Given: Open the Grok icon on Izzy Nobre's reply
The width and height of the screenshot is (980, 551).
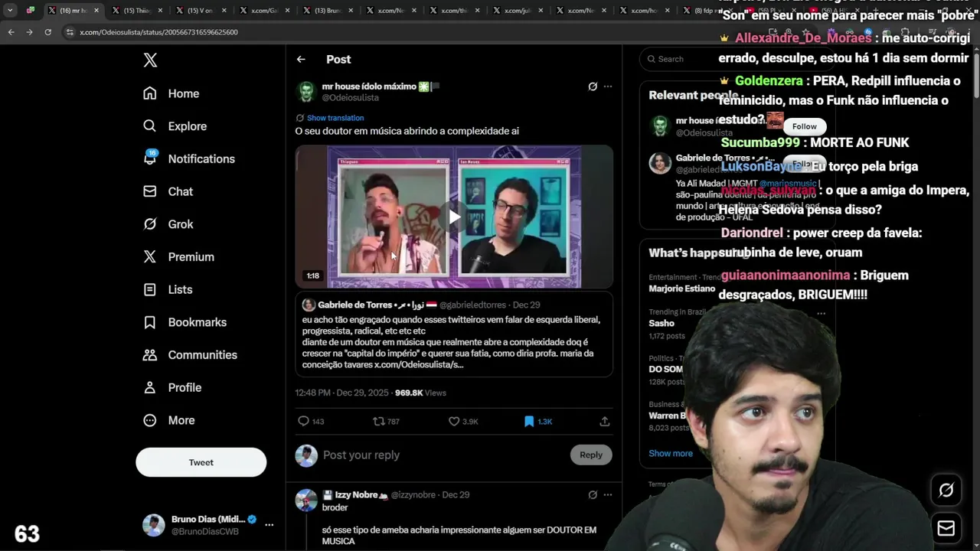Looking at the screenshot, I should coord(593,495).
